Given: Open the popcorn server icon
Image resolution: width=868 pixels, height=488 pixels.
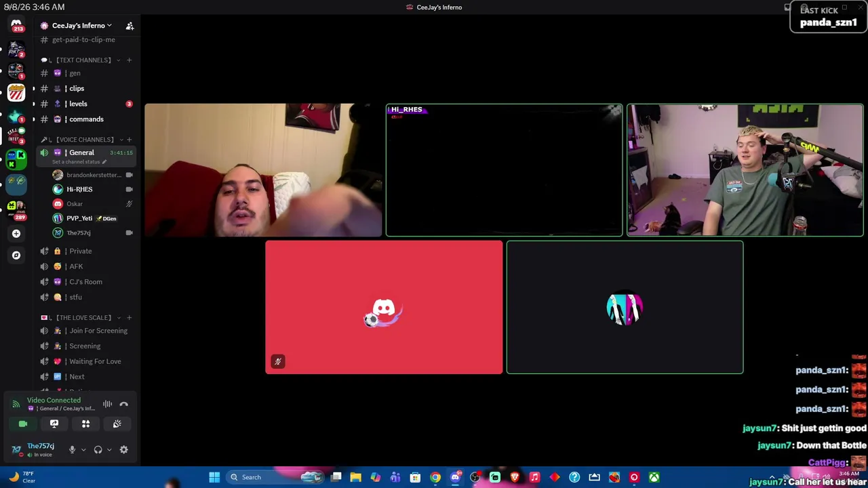Looking at the screenshot, I should (x=16, y=92).
